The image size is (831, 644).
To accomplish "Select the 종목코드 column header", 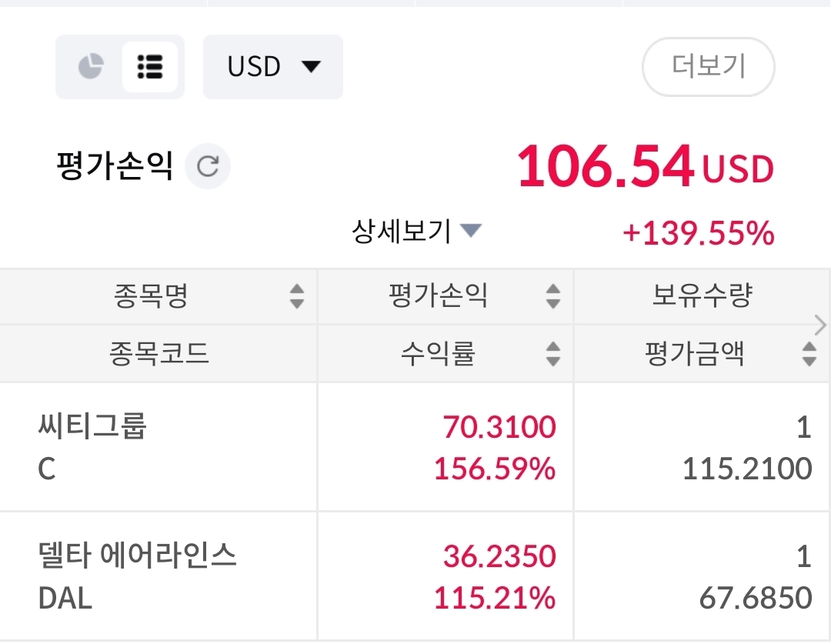I will (x=159, y=354).
